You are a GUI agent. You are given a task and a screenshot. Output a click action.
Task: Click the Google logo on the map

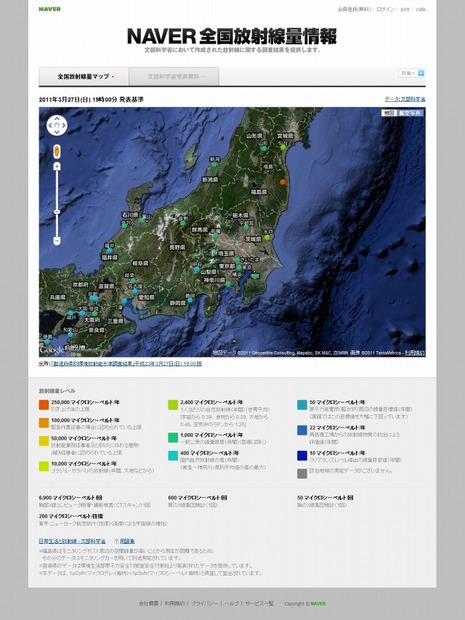pyautogui.click(x=52, y=350)
